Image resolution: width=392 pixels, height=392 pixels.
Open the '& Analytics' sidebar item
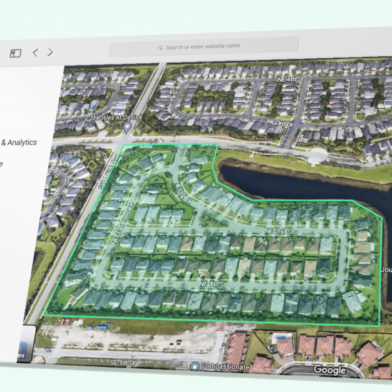(x=19, y=143)
